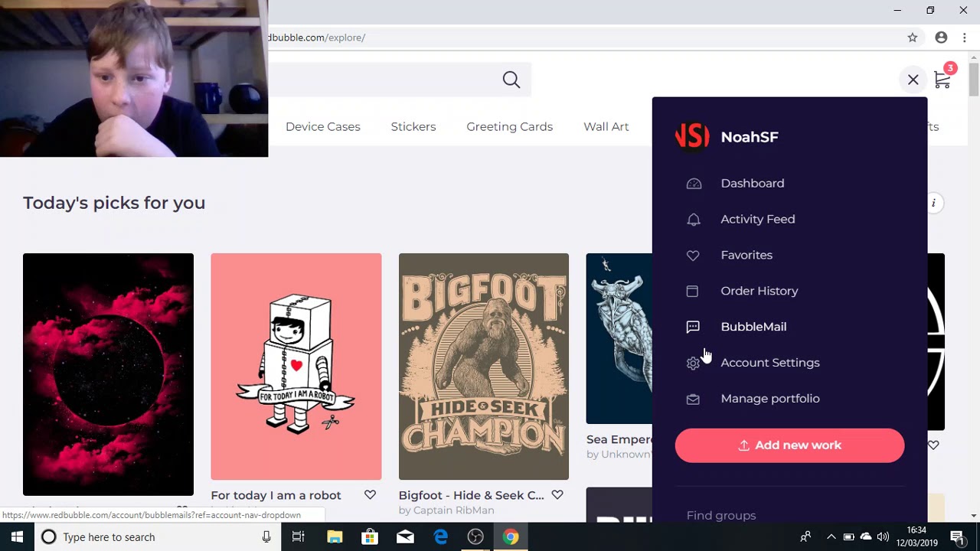This screenshot has width=980, height=551.
Task: Close the account dropdown menu
Action: pos(913,80)
